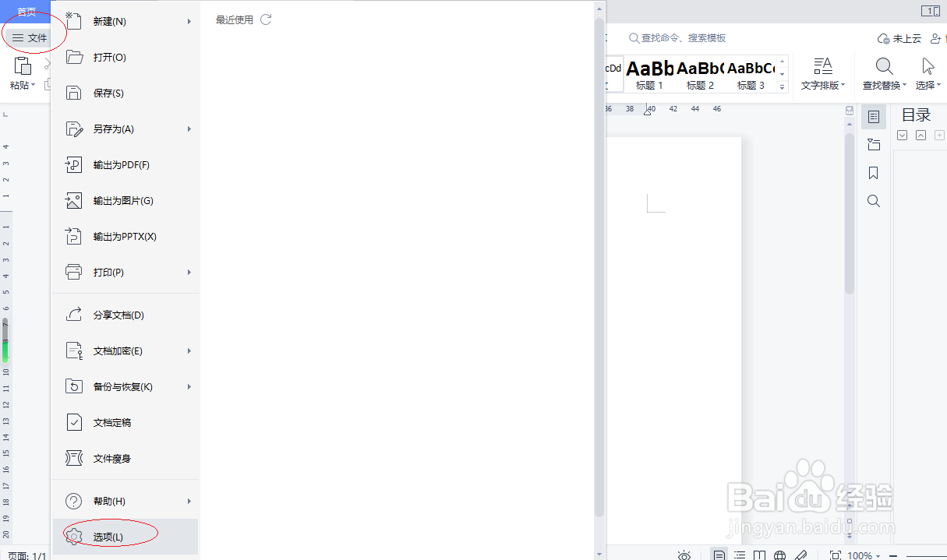Image resolution: width=947 pixels, height=560 pixels.
Task: Click the next page arrow below scrollbar
Action: point(850,536)
